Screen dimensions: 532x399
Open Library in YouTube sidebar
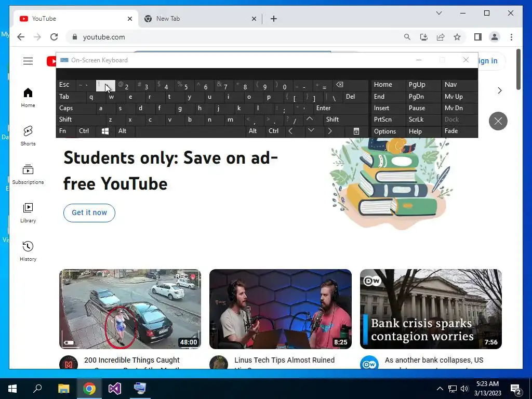point(28,212)
